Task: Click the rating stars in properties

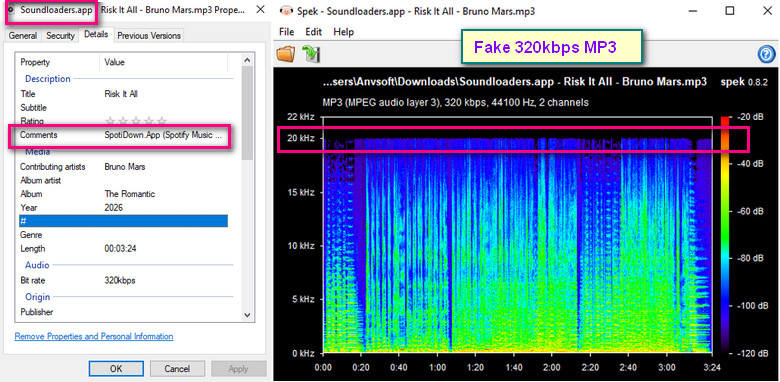Action: pyautogui.click(x=135, y=121)
